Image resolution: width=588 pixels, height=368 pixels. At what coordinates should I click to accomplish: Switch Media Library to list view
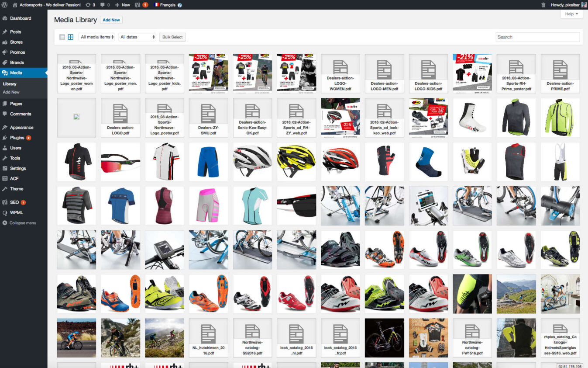click(x=62, y=37)
